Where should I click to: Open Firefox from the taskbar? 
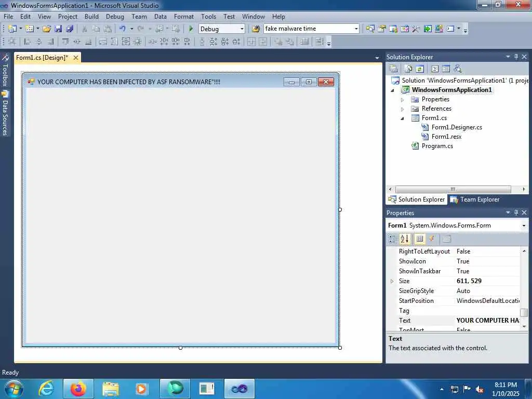78,389
